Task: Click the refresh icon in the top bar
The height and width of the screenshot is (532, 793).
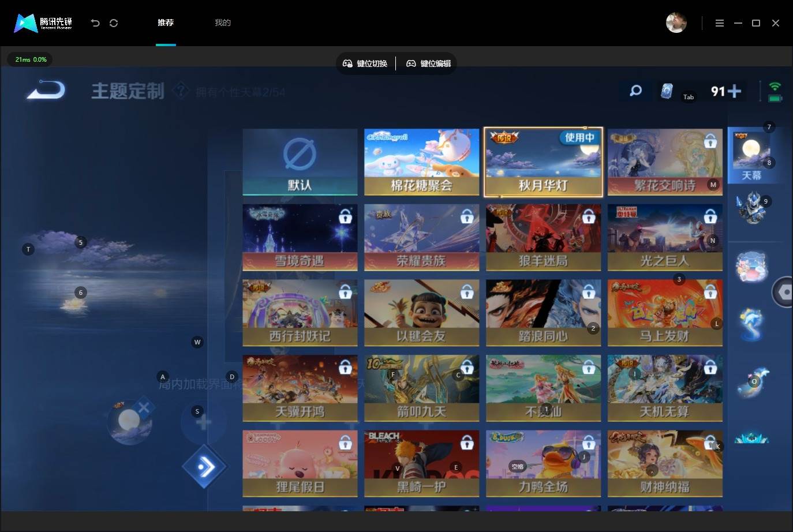Action: (x=114, y=23)
